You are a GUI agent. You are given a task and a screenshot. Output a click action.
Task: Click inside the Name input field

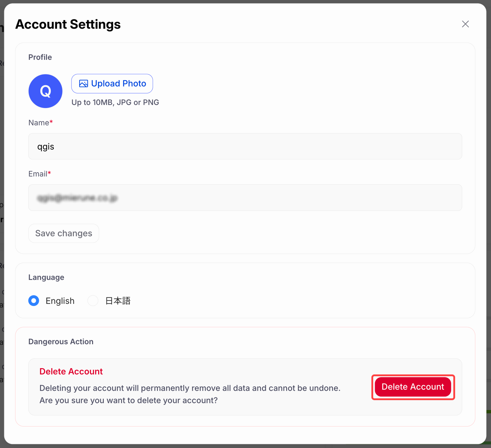tap(245, 146)
